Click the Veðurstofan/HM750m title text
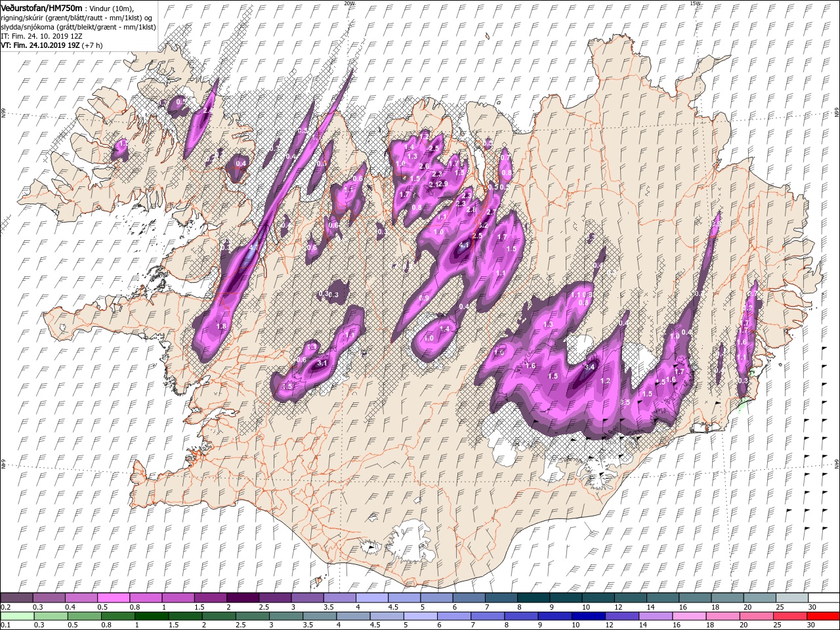This screenshot has width=840, height=630. click(x=41, y=7)
